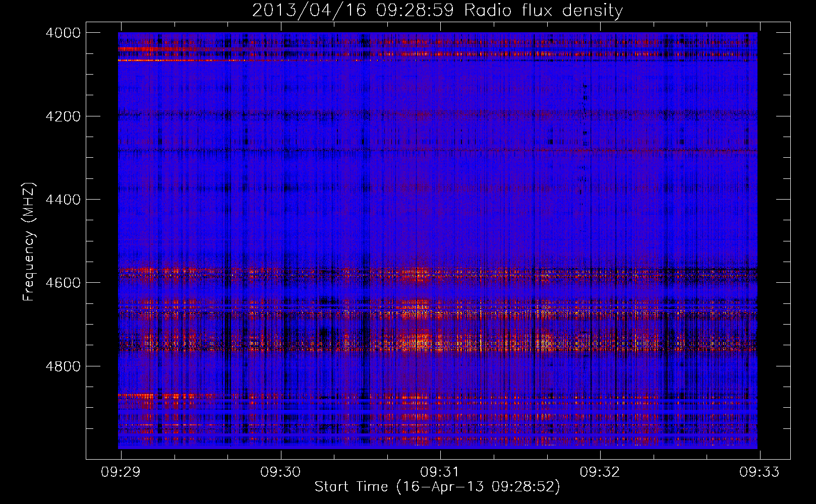816x504 pixels.
Task: Click the 'Frequency (MHZ)' axis title
Action: [29, 242]
